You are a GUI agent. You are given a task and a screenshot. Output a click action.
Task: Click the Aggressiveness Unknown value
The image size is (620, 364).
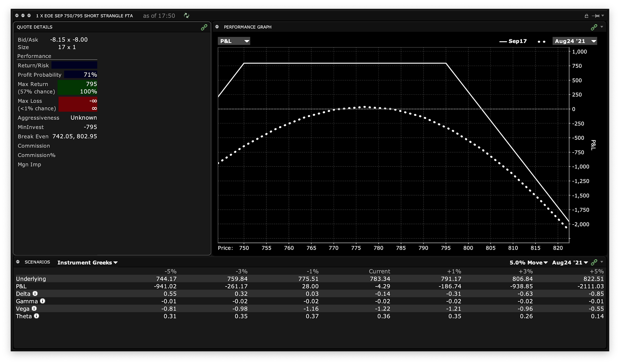84,118
